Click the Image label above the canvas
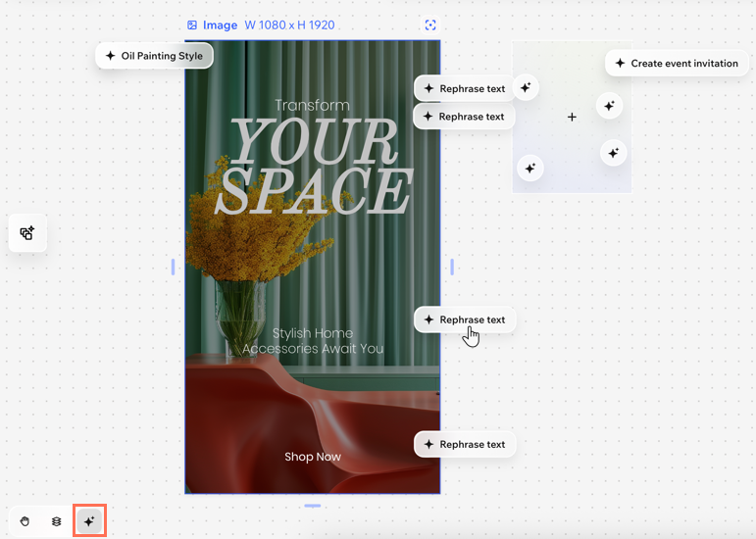The image size is (756, 539). (220, 25)
